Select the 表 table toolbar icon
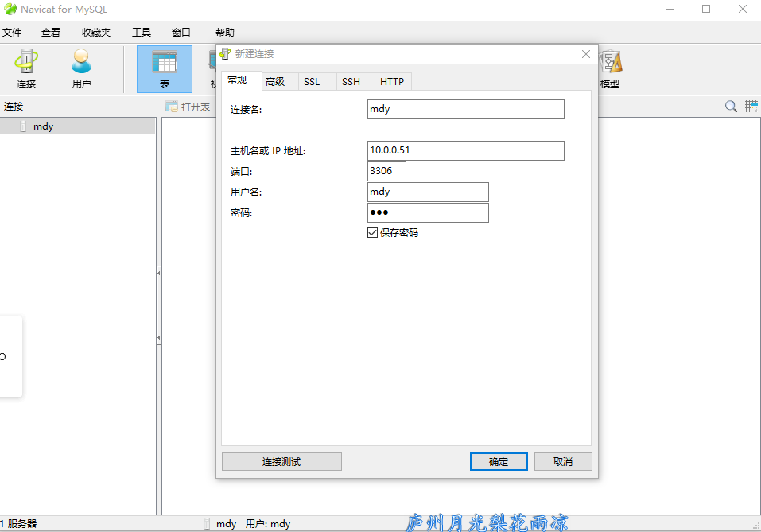 pos(165,69)
